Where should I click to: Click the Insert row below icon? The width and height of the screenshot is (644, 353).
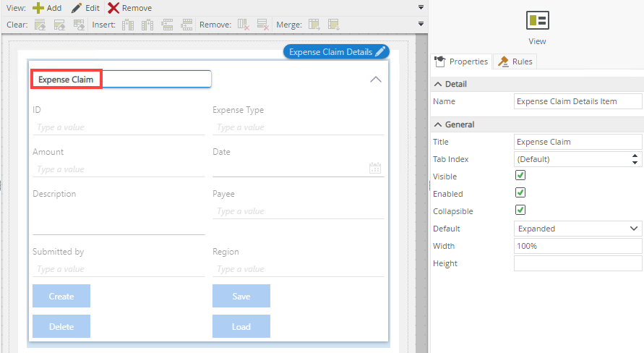pyautogui.click(x=187, y=25)
